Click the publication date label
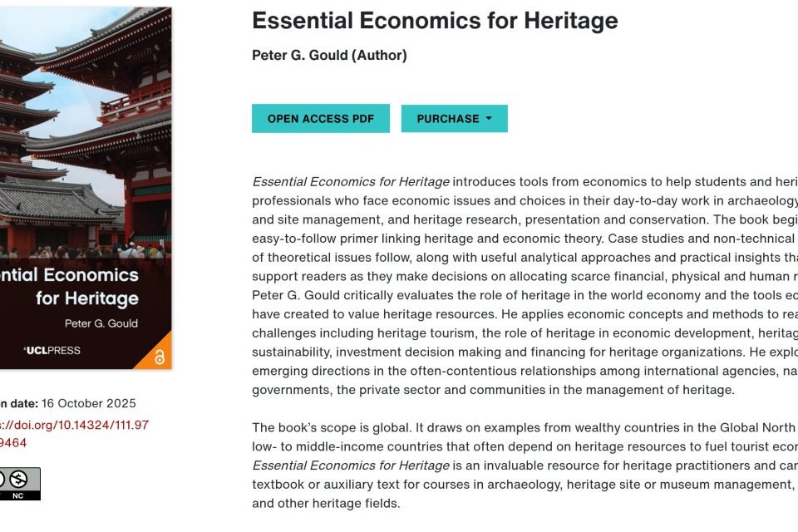Image resolution: width=798 pixels, height=532 pixels. pyautogui.click(x=19, y=403)
